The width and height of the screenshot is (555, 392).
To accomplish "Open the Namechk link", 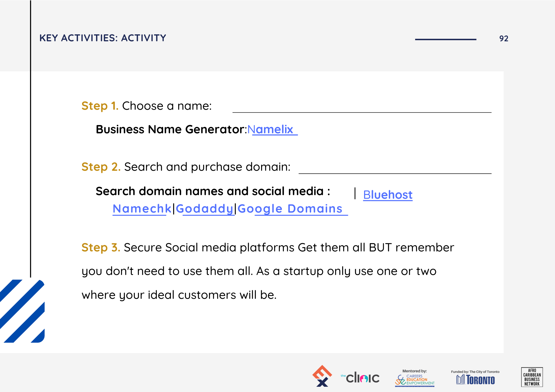I will pos(142,209).
